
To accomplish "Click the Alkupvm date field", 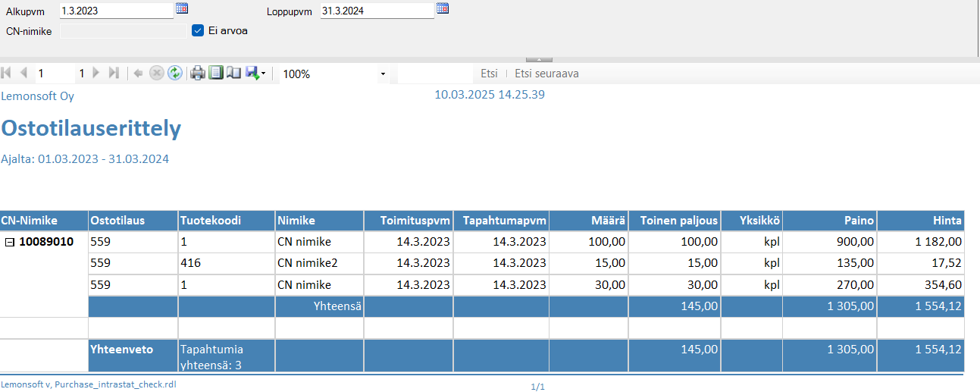I will pos(116,11).
